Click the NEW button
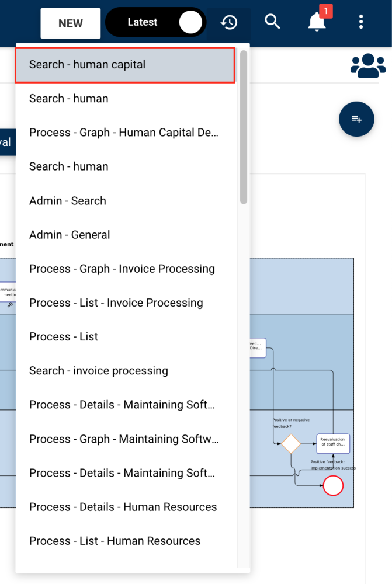 click(x=71, y=23)
